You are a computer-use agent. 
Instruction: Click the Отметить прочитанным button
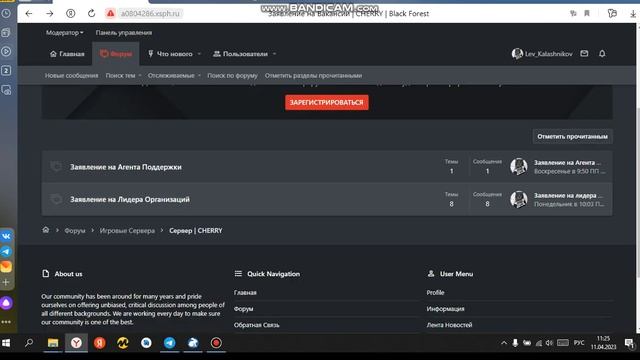click(x=572, y=136)
